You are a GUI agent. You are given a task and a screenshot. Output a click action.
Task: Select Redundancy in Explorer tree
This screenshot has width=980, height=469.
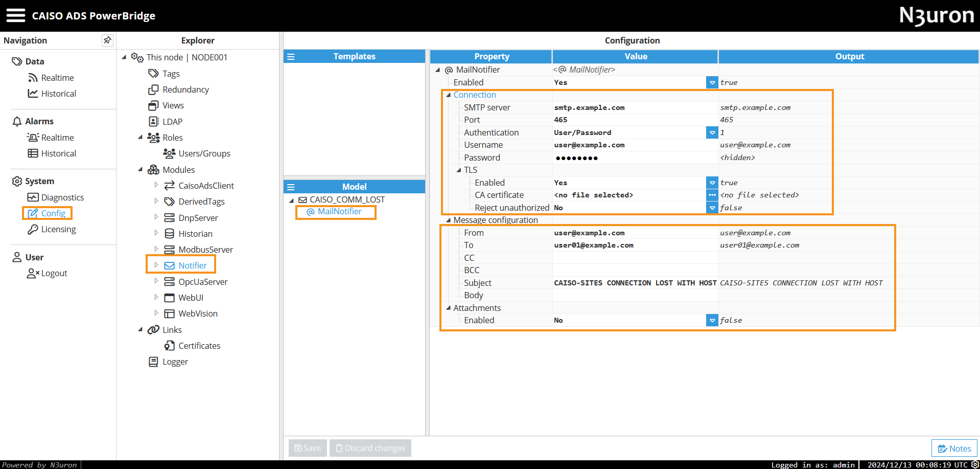(x=179, y=90)
